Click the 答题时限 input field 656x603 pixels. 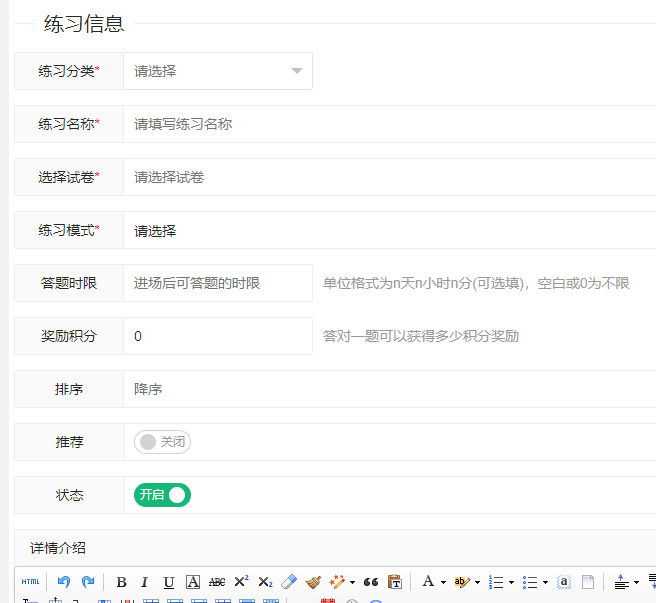[217, 283]
